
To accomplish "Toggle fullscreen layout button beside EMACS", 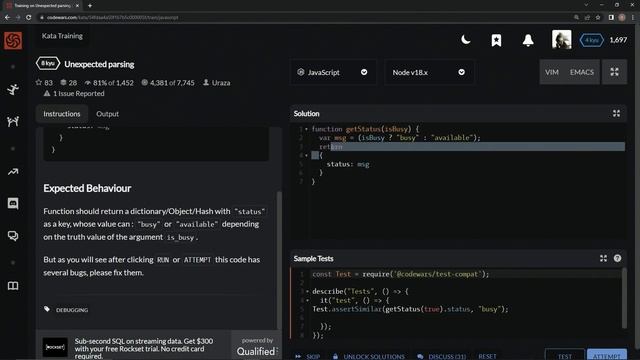I will (x=614, y=72).
